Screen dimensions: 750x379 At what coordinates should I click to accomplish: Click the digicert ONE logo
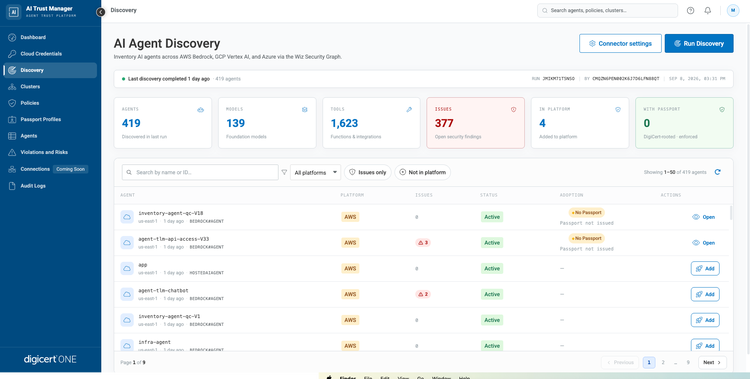coord(50,359)
